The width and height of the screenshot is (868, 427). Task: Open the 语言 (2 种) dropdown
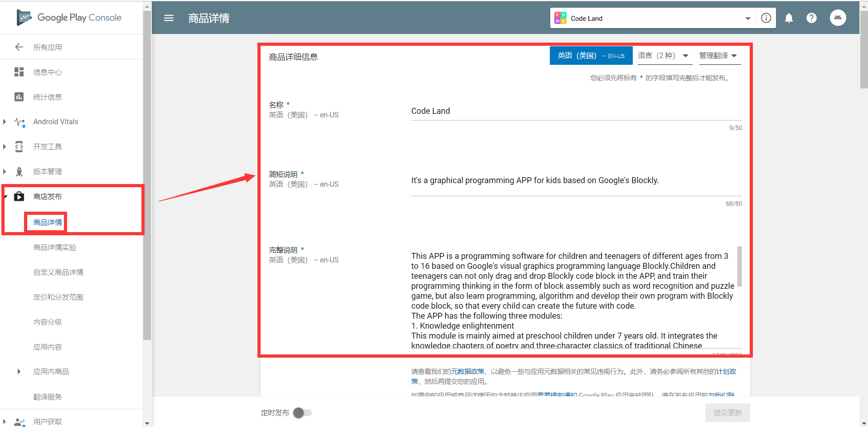[x=665, y=56]
